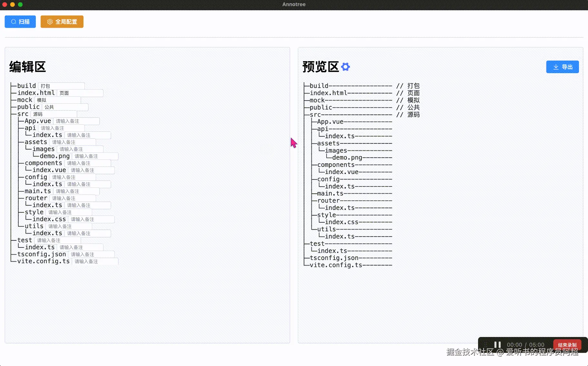The image size is (588, 366).
Task: Select demo.png in the edit tree
Action: (x=55, y=156)
